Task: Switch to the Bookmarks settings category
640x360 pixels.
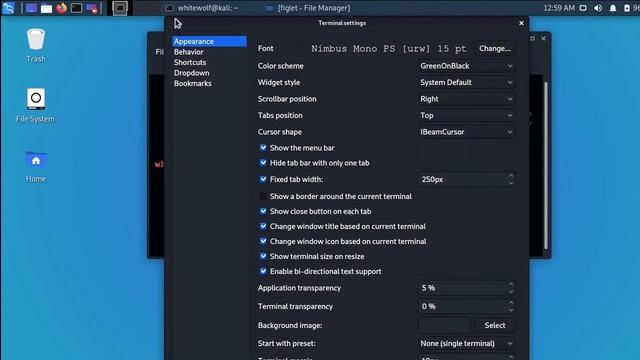Action: [209, 83]
